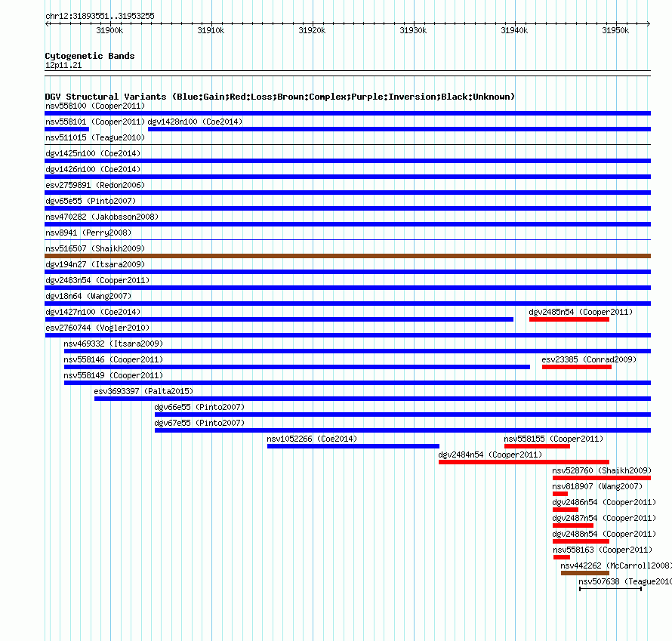The width and height of the screenshot is (672, 641).
Task: Click the red nsv558155 loss bar
Action: [537, 446]
